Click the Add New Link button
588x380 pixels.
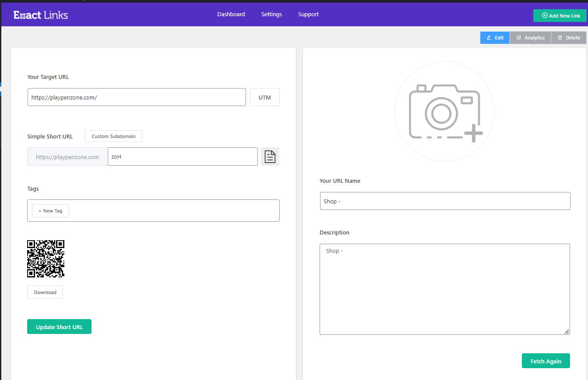tap(560, 16)
